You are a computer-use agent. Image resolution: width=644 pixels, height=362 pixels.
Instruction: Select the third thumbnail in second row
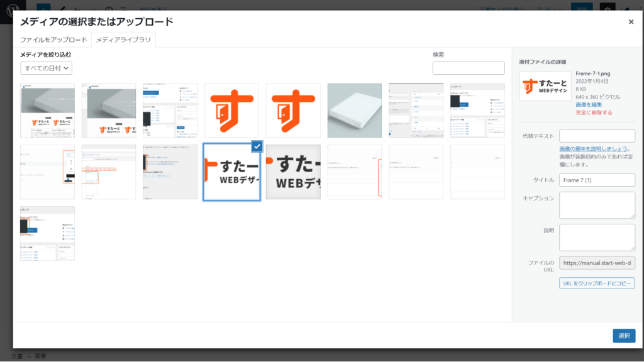click(170, 172)
